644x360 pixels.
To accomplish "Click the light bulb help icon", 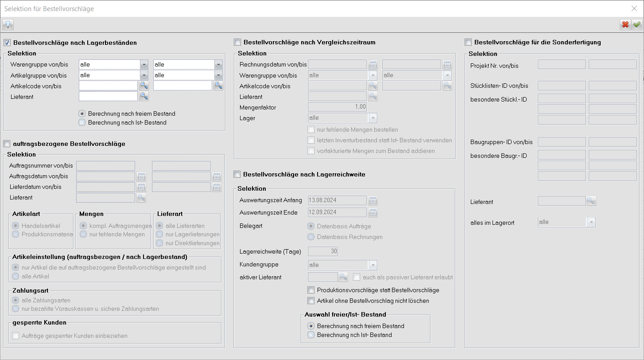I will (8, 25).
